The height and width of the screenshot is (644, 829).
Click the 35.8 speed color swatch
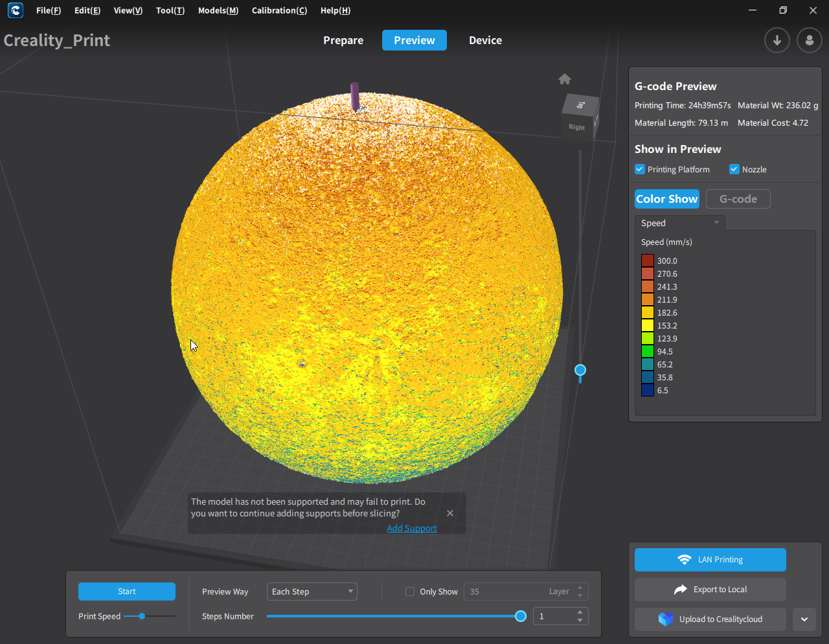(x=648, y=377)
